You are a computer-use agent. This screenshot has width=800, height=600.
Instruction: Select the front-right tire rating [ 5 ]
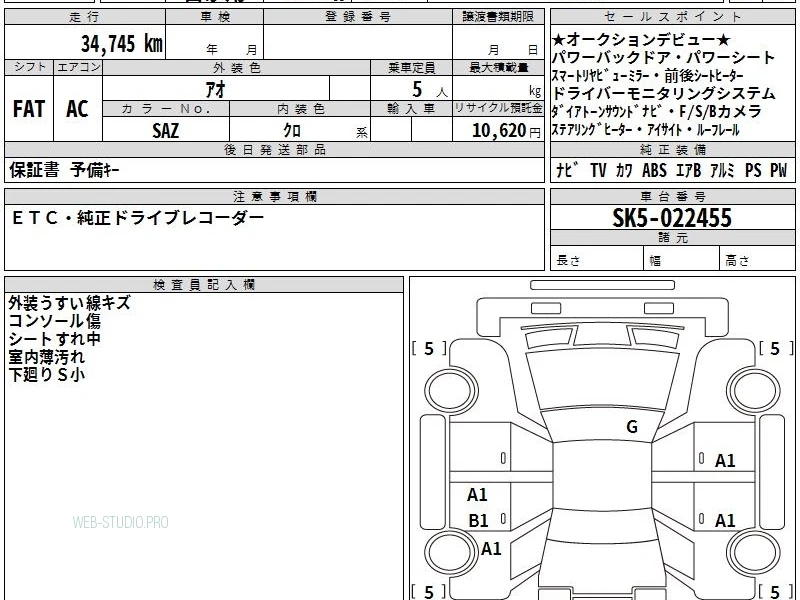click(x=776, y=348)
